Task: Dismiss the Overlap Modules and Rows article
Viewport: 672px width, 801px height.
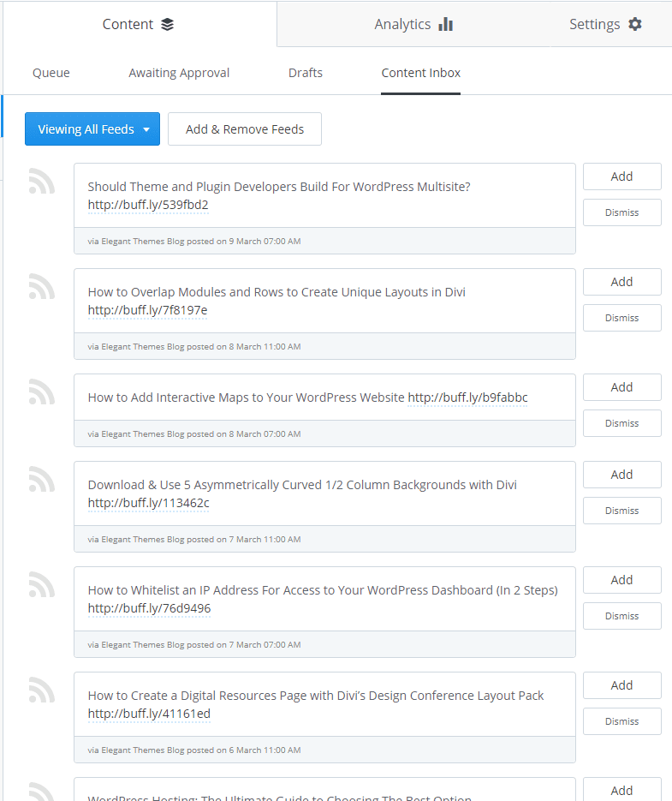Action: click(621, 318)
